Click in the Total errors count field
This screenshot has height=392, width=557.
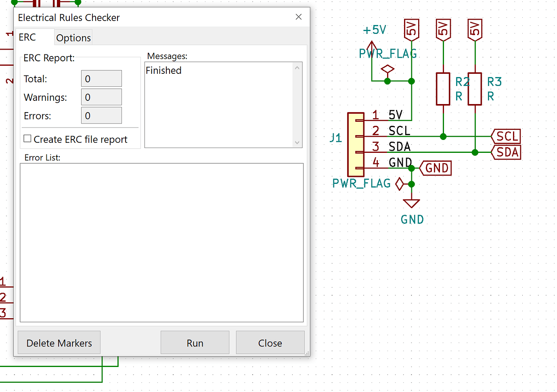tap(101, 78)
